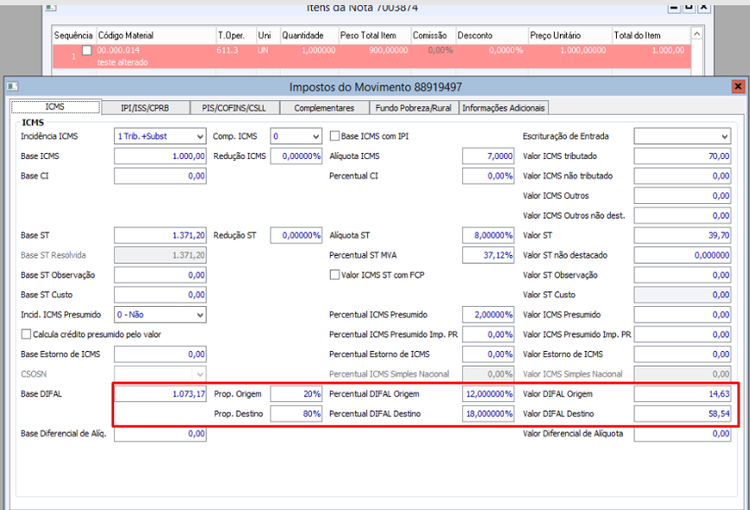The height and width of the screenshot is (510, 750).
Task: Close the Impostos do Movimento window
Action: [738, 86]
